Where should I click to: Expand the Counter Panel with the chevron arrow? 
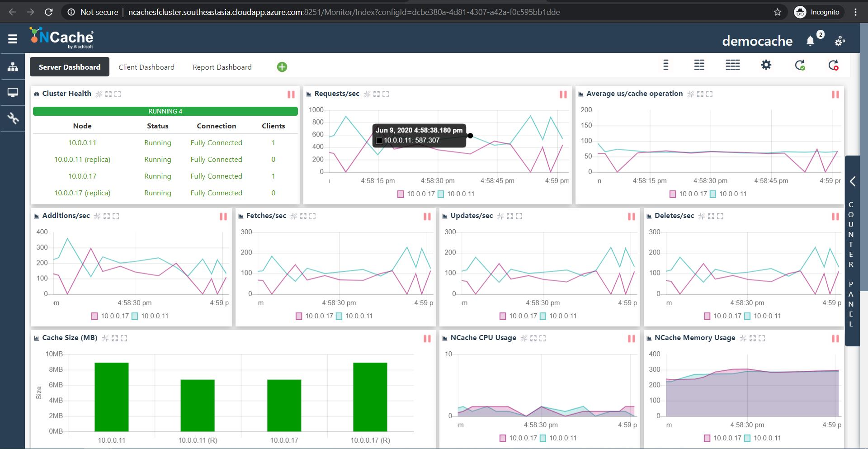click(853, 181)
